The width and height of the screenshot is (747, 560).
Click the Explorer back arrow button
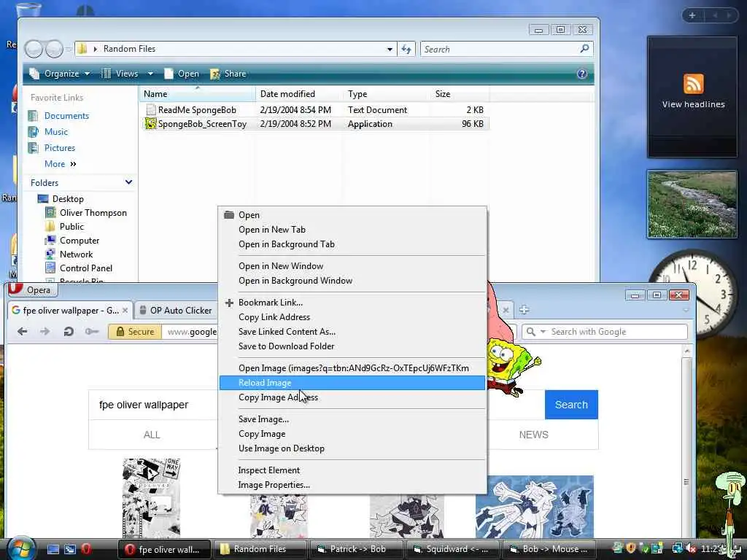click(x=34, y=49)
